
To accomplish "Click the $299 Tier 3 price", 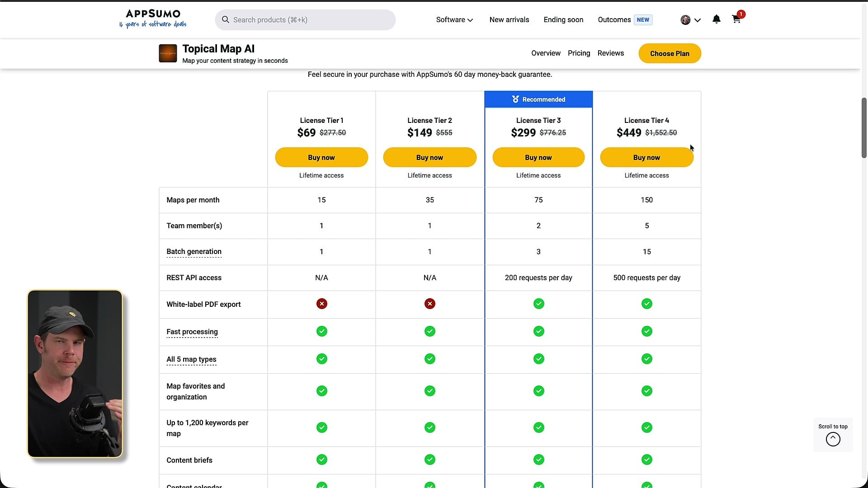I will pyautogui.click(x=524, y=132).
